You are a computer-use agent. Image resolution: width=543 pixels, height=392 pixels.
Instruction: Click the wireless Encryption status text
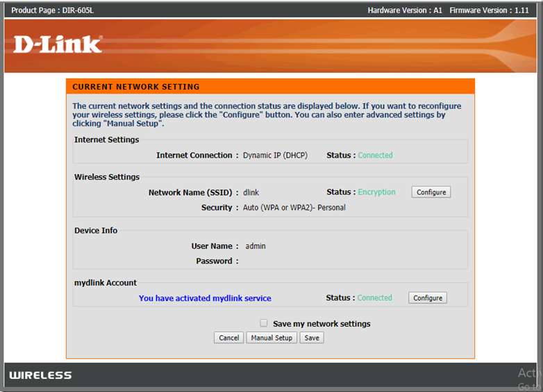coord(376,192)
